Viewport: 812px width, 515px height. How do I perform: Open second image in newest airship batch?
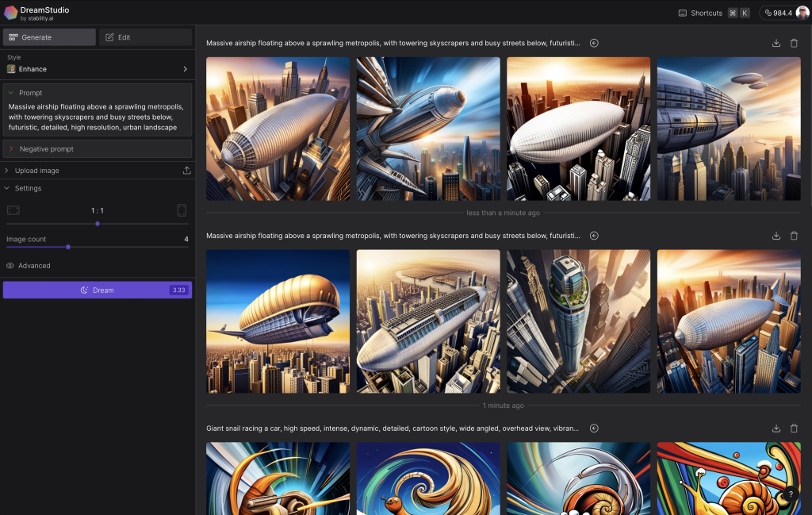click(428, 129)
